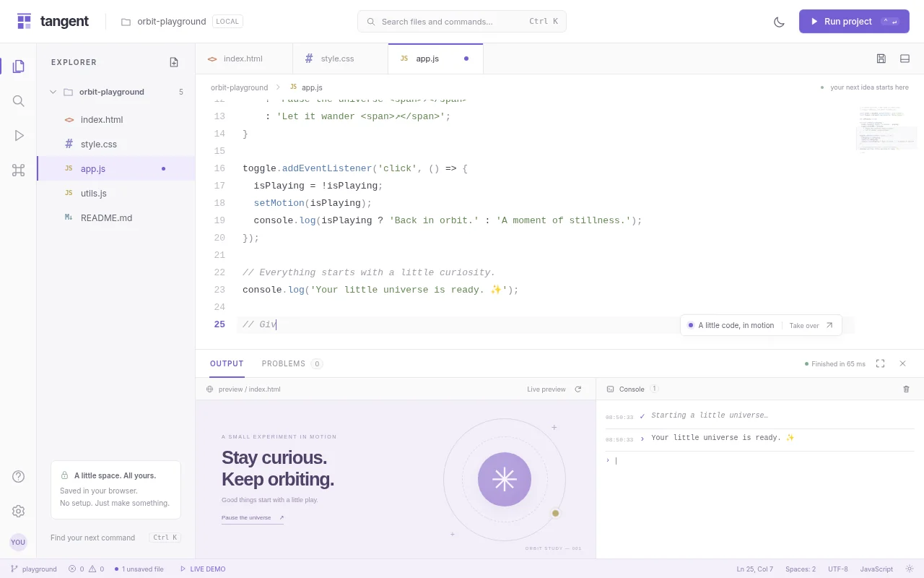Open index.html in the file tree
The width and height of the screenshot is (924, 578).
point(115,120)
